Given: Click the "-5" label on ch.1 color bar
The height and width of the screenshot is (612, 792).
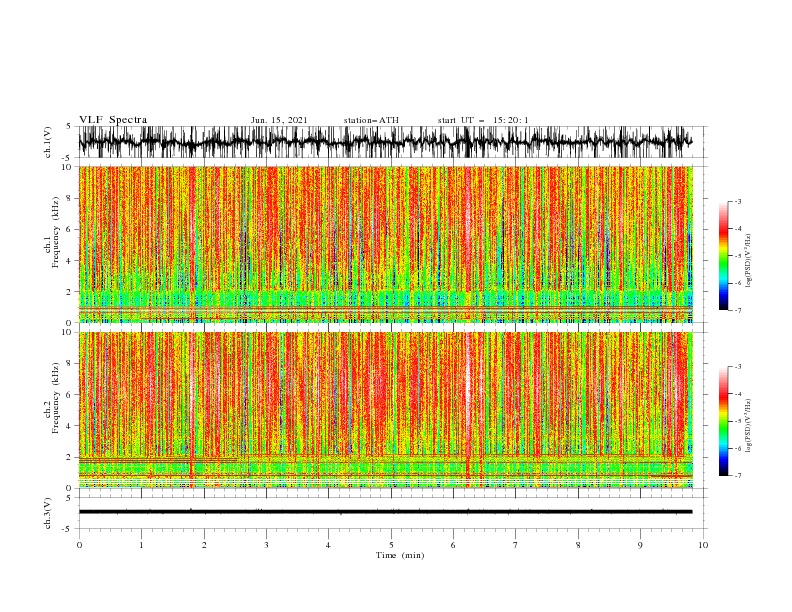Looking at the screenshot, I should [738, 256].
